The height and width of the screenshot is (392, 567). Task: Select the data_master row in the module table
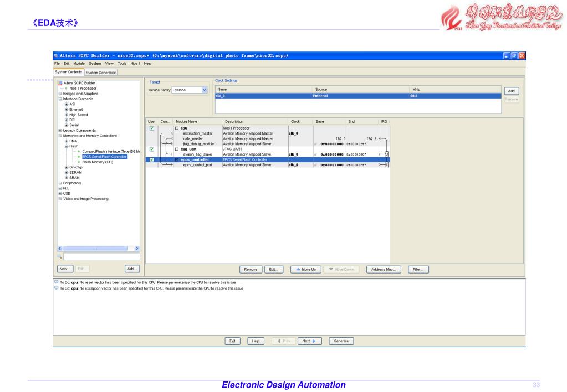(268, 139)
